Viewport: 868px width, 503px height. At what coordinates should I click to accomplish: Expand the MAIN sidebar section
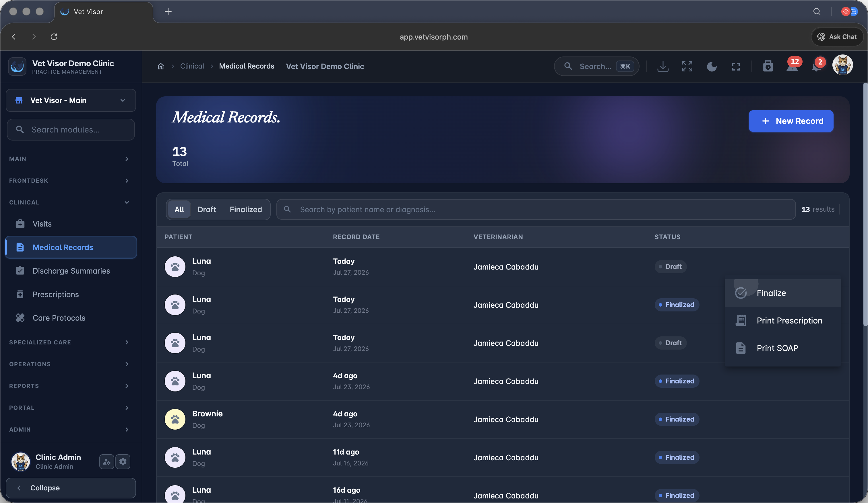[x=69, y=159]
